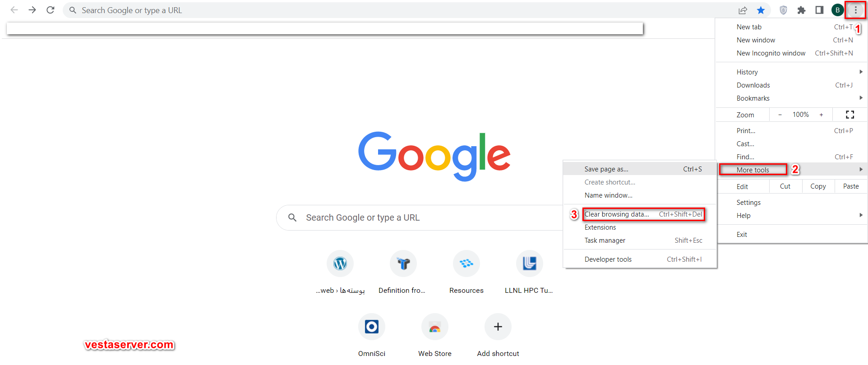The height and width of the screenshot is (365, 868).
Task: Open the green B profile avatar
Action: pyautogui.click(x=837, y=10)
